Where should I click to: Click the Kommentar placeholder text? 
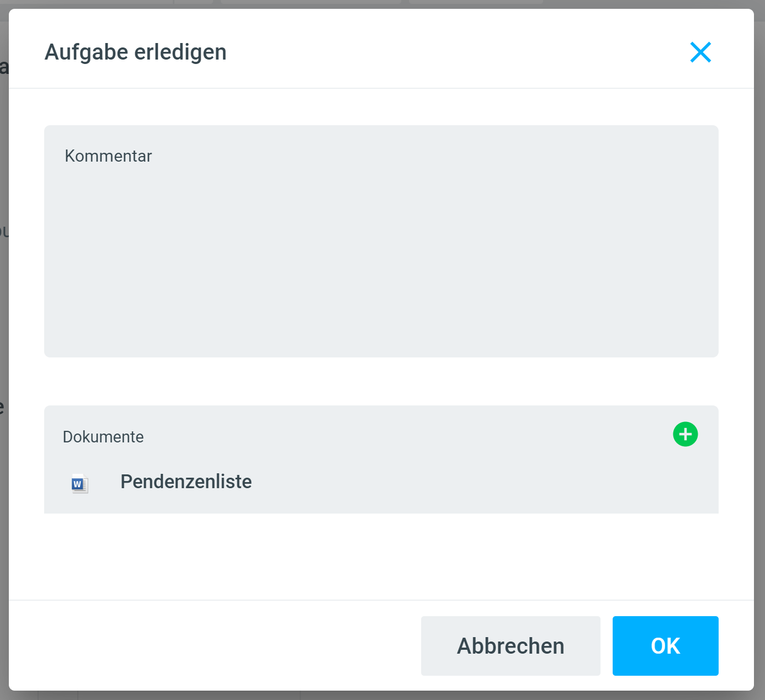pos(108,156)
